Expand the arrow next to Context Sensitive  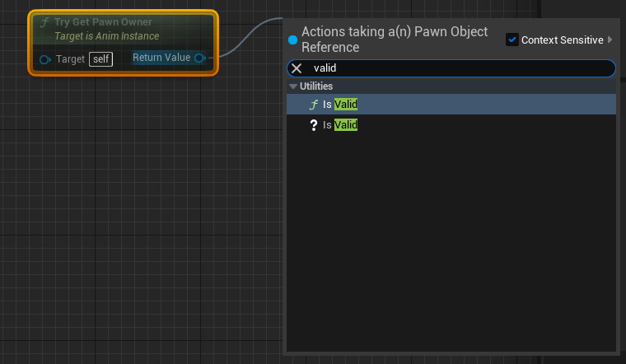click(x=610, y=40)
